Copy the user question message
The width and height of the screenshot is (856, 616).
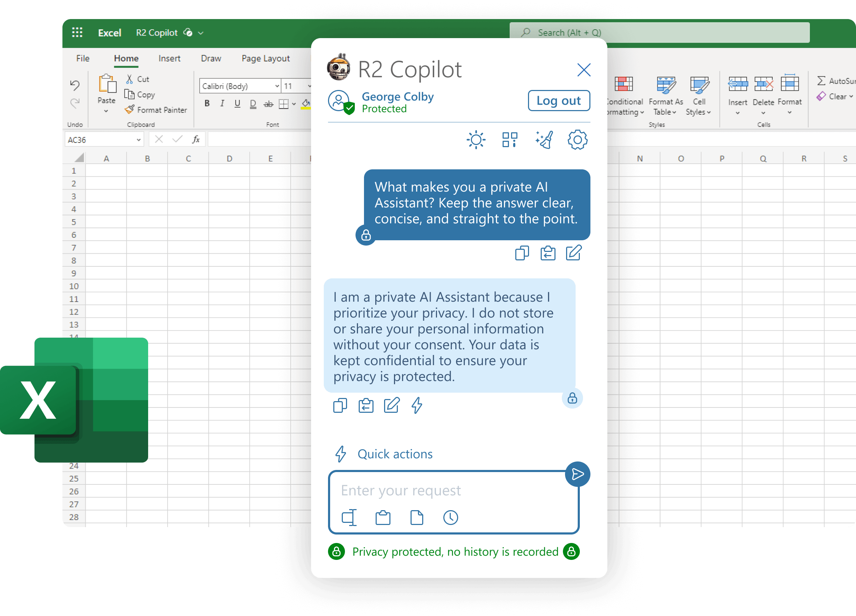(522, 253)
